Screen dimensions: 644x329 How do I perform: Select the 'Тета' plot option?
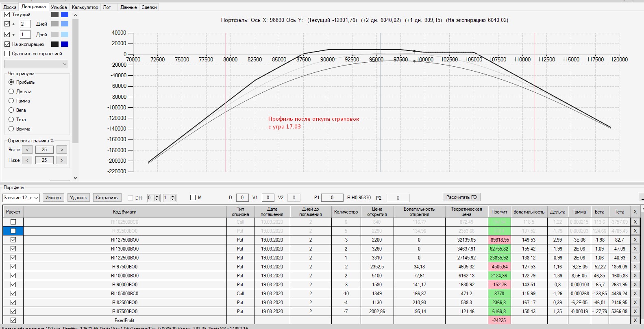[11, 120]
